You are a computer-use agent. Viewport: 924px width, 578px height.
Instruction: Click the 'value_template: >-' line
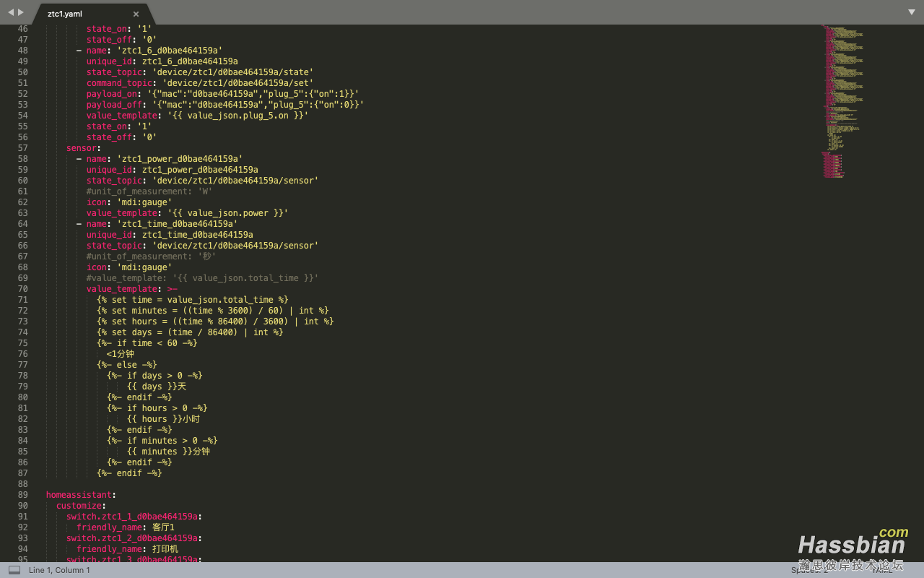click(132, 289)
